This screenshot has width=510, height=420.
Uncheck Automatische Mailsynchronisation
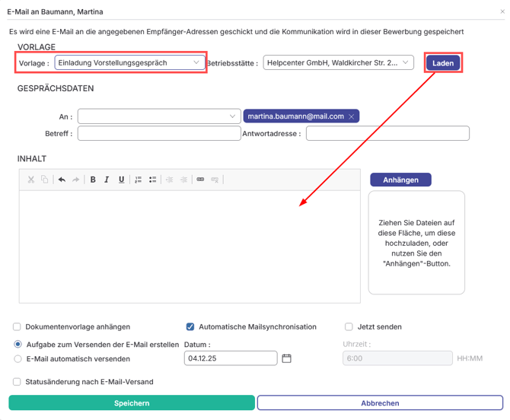click(x=190, y=327)
